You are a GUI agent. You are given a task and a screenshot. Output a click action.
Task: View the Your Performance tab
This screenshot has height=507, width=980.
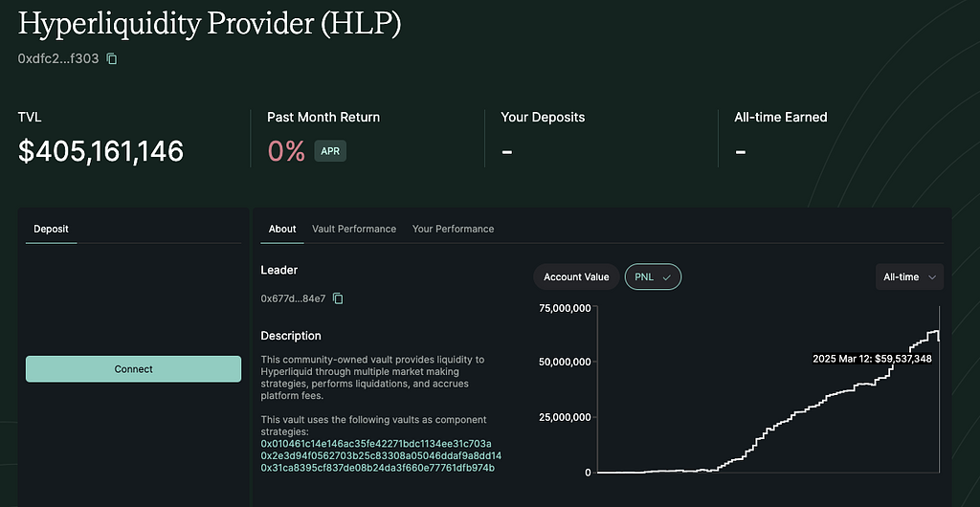pyautogui.click(x=453, y=229)
